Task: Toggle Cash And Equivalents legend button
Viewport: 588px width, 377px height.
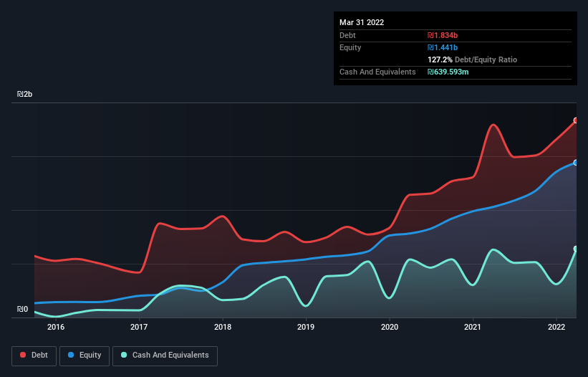Action: [x=165, y=355]
